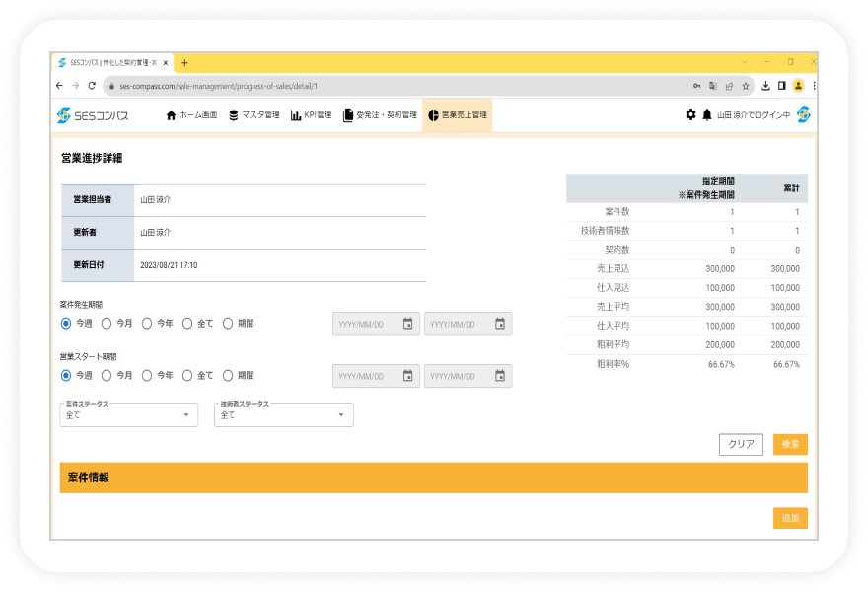Open browser downloads
This screenshot has height=592, width=868.
766,86
